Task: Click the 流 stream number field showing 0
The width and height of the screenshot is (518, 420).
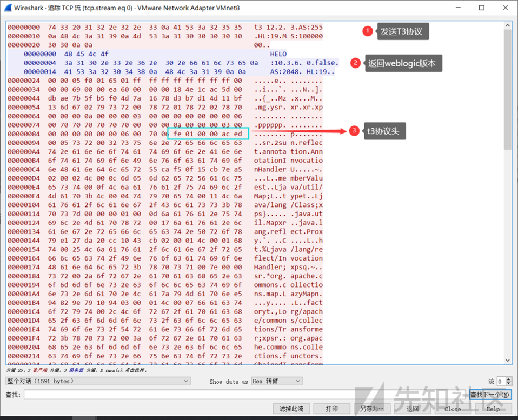Action: 501,382
